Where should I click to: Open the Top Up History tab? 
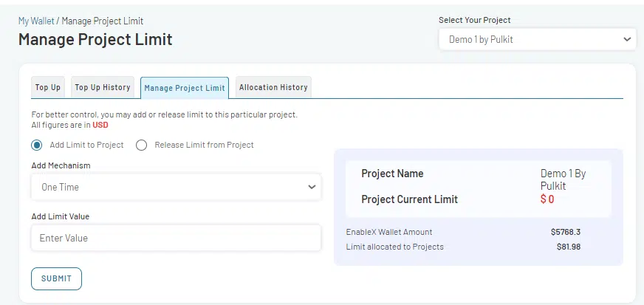coord(103,87)
